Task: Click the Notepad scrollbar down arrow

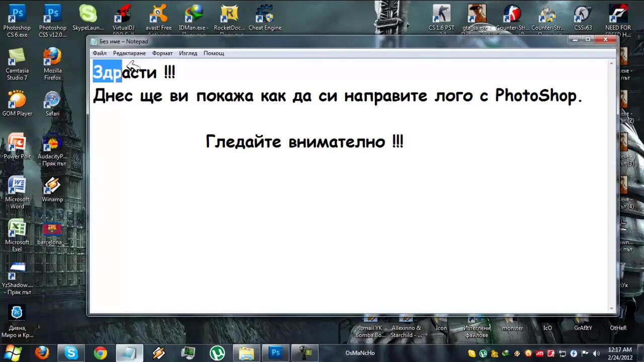Action: [612, 309]
